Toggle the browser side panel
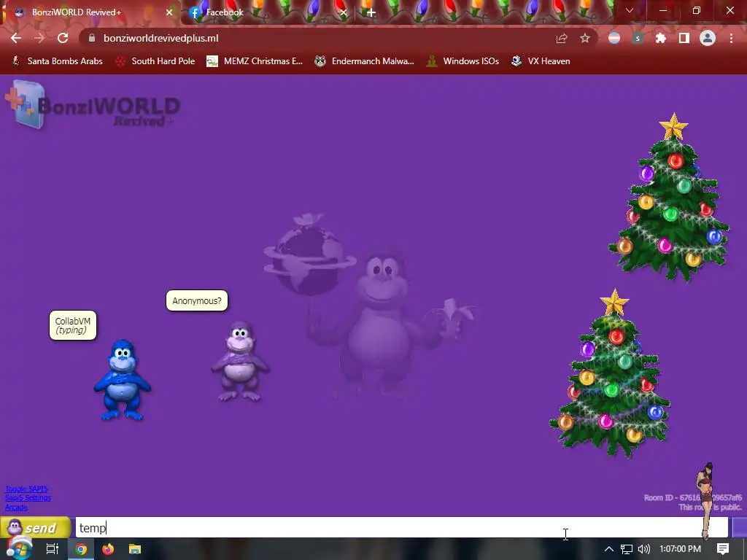Viewport: 747px width, 560px height. [684, 38]
